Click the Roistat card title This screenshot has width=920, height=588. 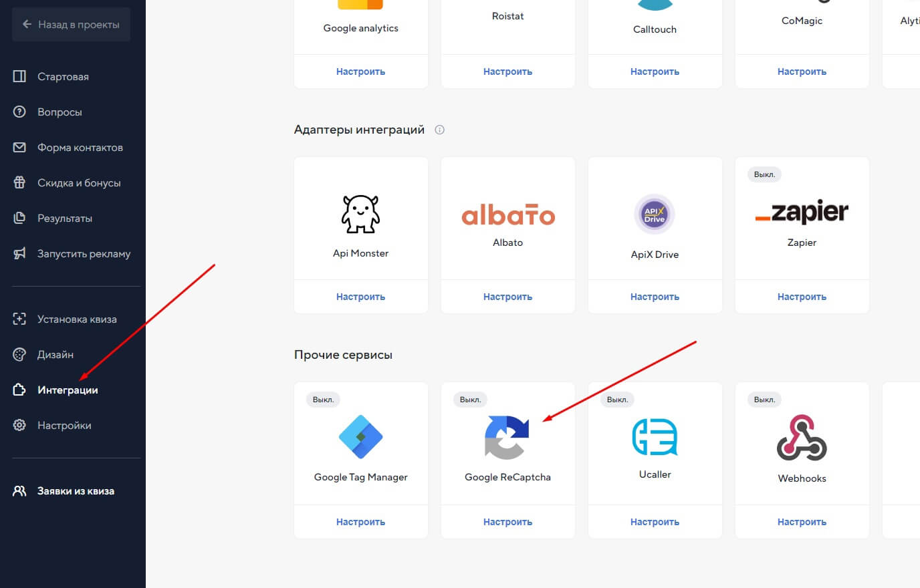pyautogui.click(x=507, y=16)
